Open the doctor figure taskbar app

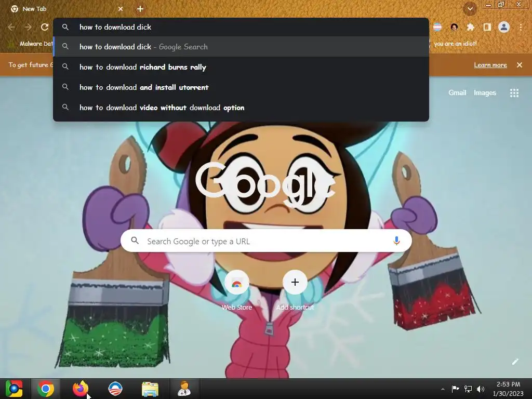click(x=184, y=389)
